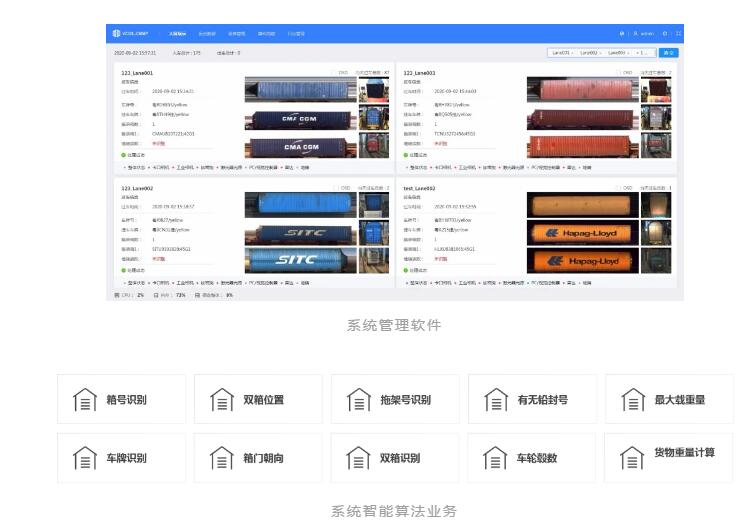Screen dimensions: 750x526
Task: Click the house icon beside 最大载重量
Action: pyautogui.click(x=633, y=399)
